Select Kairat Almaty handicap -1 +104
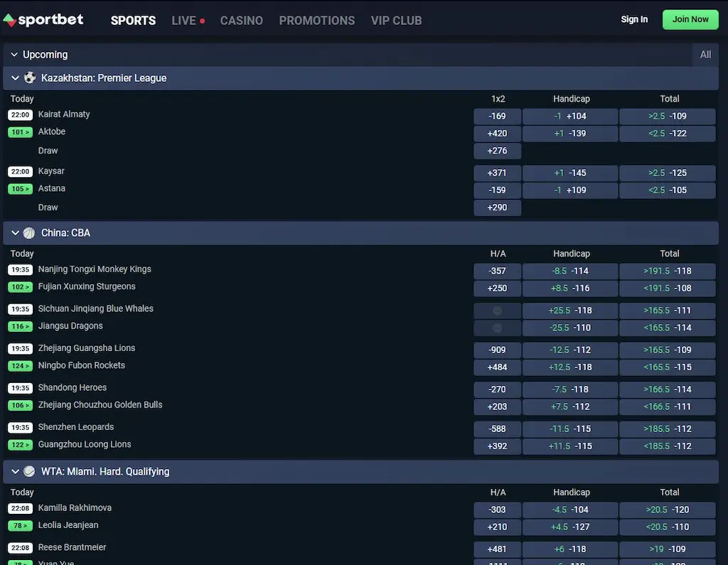The height and width of the screenshot is (565, 728). 570,116
